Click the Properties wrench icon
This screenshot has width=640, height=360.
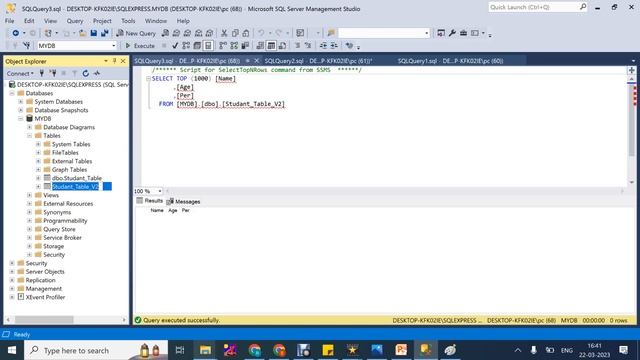pos(452,33)
